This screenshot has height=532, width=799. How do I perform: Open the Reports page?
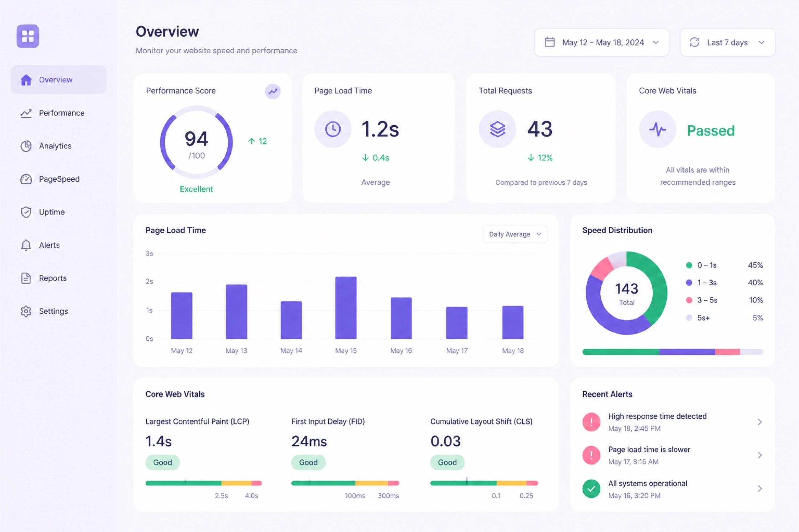[x=58, y=278]
